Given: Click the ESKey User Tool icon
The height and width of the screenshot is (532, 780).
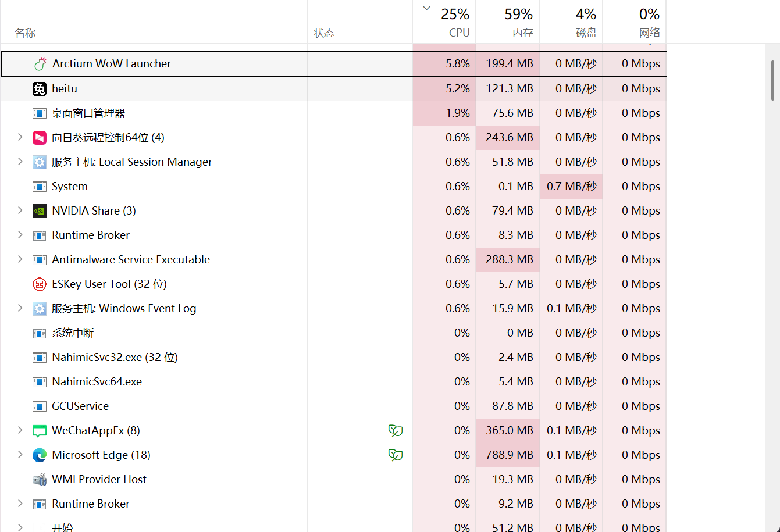Looking at the screenshot, I should [x=39, y=284].
